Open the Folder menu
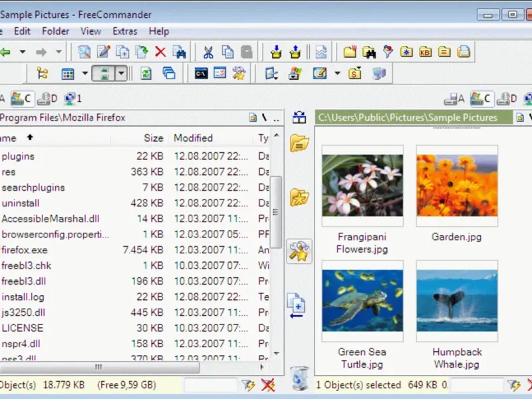 [x=55, y=31]
